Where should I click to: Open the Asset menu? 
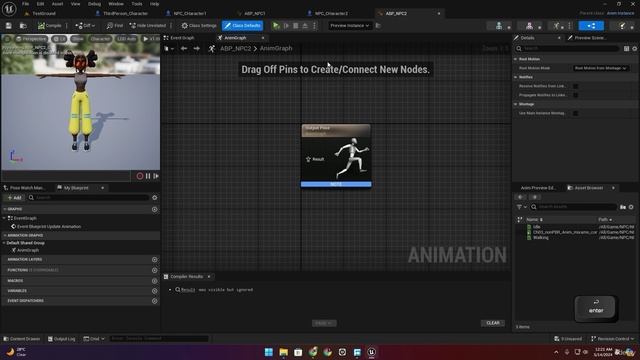[x=57, y=4]
